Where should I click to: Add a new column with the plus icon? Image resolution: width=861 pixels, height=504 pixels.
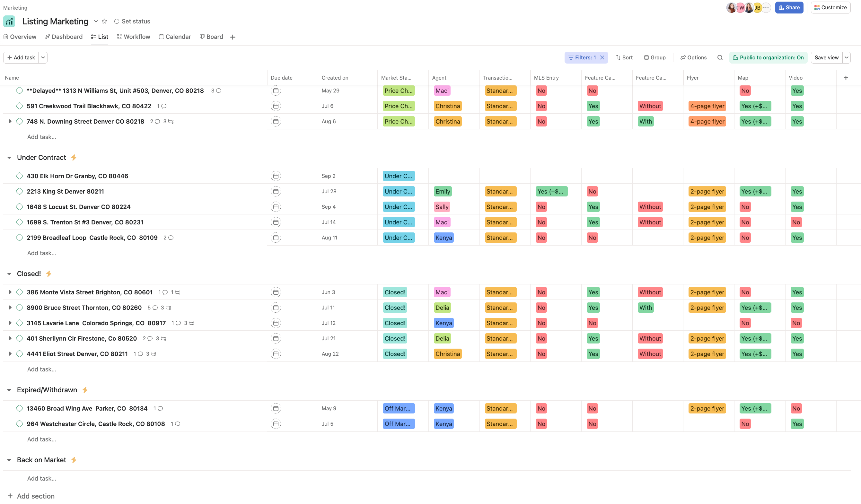(x=846, y=77)
